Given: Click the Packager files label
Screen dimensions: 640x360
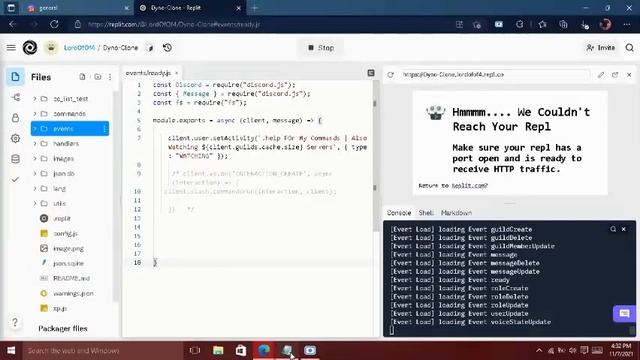Looking at the screenshot, I should coord(63,328).
